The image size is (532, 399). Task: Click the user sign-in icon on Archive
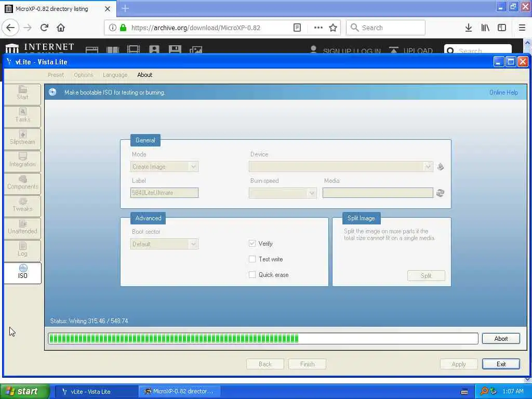[x=313, y=50]
